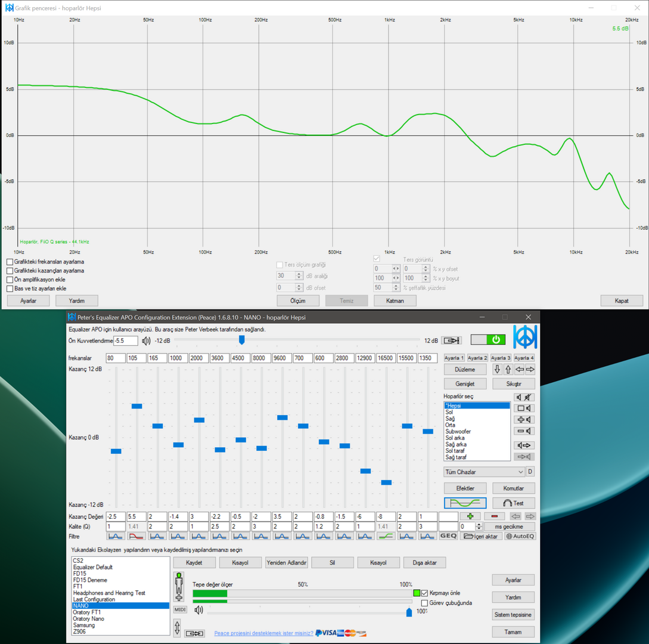Click the İçeri aktar import button
The height and width of the screenshot is (644, 649).
tap(480, 536)
